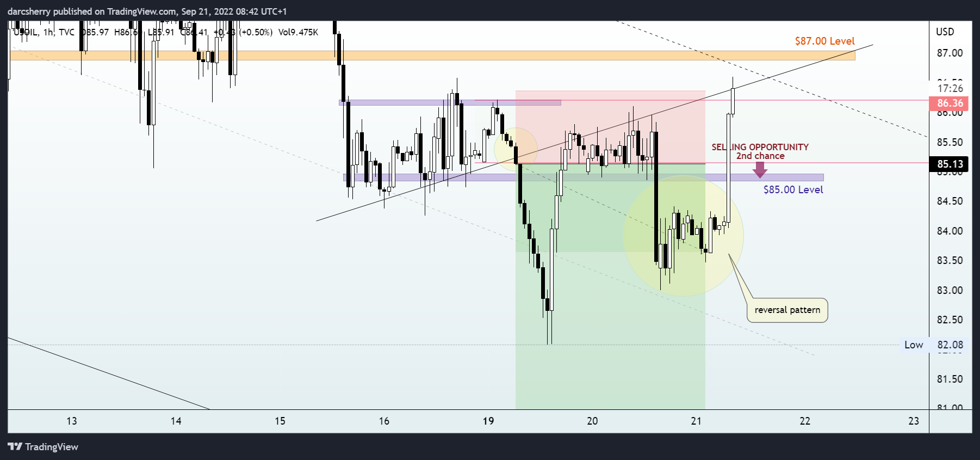Click the 'TradingView' wordmark in the footer

52,447
